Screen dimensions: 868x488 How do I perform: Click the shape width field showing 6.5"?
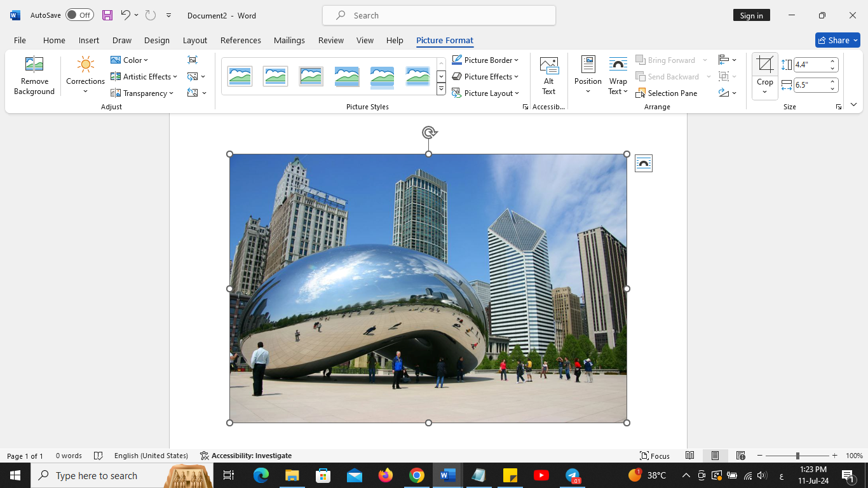click(x=810, y=85)
